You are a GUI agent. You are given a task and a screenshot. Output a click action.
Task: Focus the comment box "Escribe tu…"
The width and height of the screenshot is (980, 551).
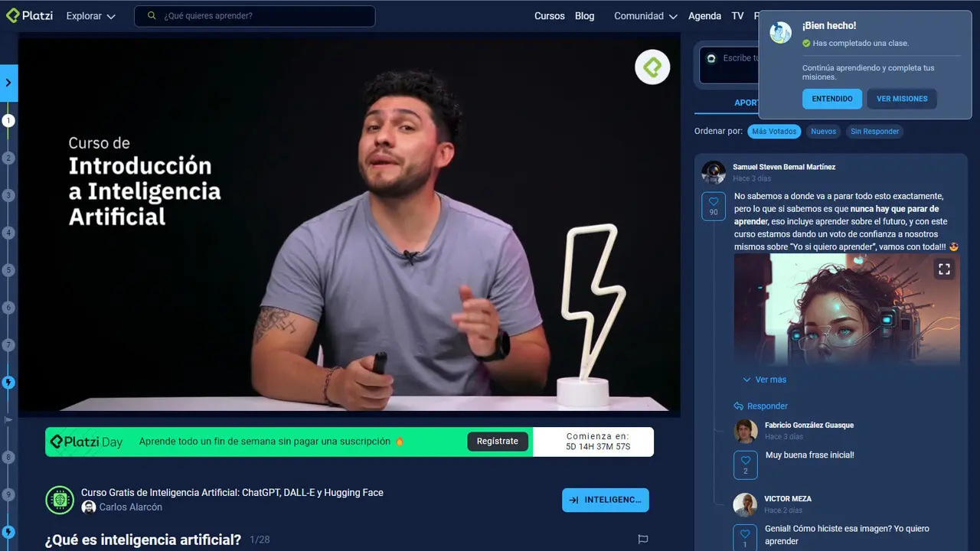pos(728,64)
